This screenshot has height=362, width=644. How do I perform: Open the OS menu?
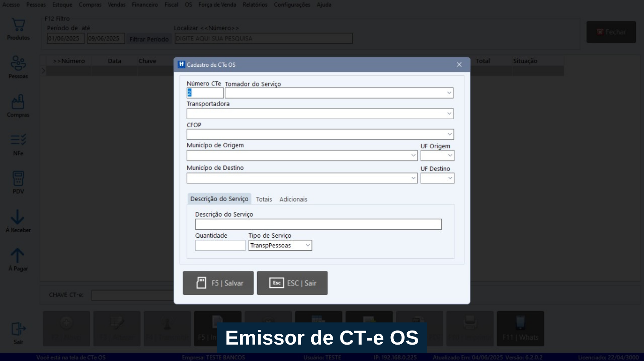189,5
